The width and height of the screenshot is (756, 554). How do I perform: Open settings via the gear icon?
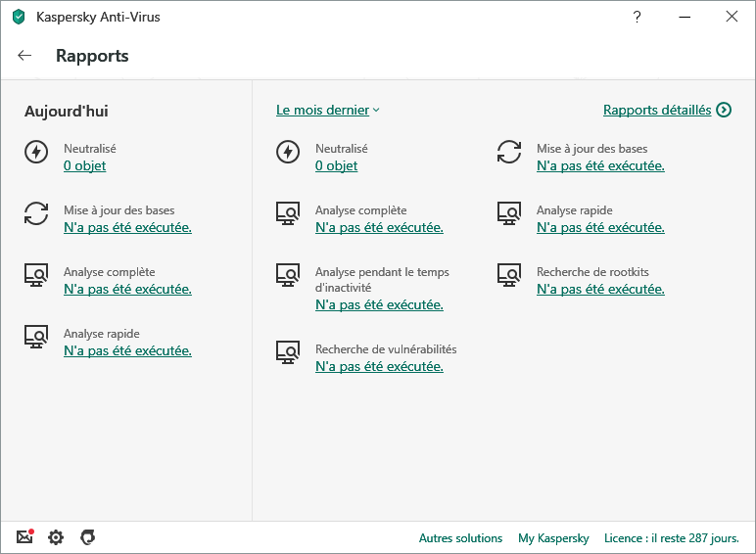click(56, 537)
